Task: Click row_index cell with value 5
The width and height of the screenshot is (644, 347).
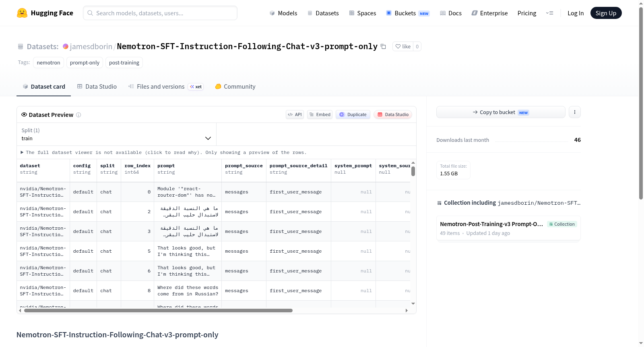Action: (x=137, y=251)
